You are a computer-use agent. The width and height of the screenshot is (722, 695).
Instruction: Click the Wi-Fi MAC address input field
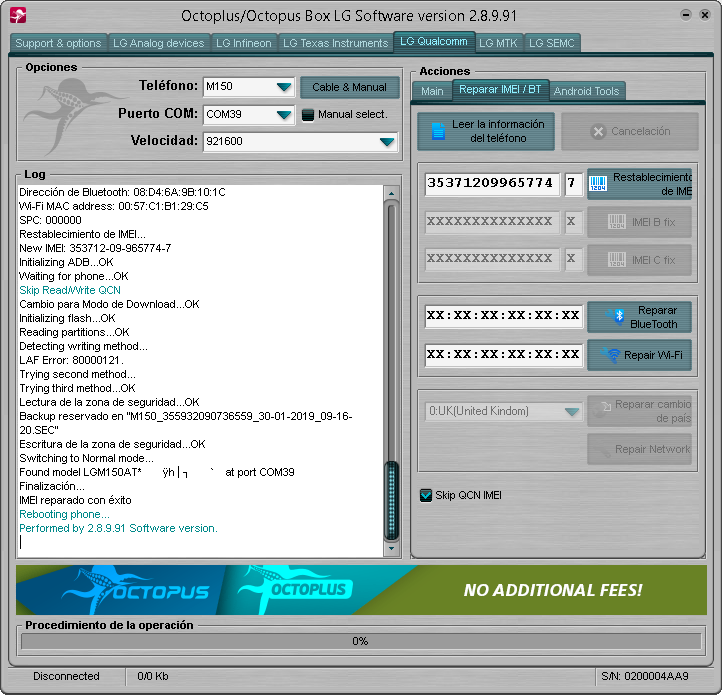[x=503, y=355]
